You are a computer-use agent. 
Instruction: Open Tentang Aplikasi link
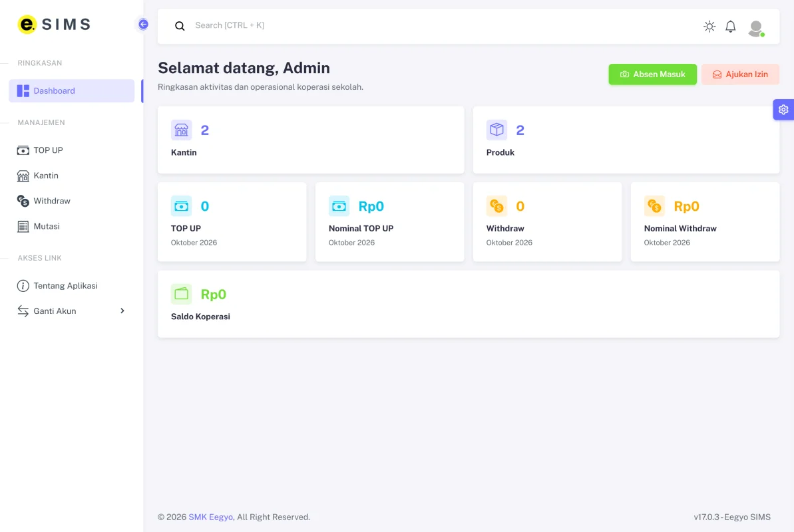pyautogui.click(x=71, y=285)
